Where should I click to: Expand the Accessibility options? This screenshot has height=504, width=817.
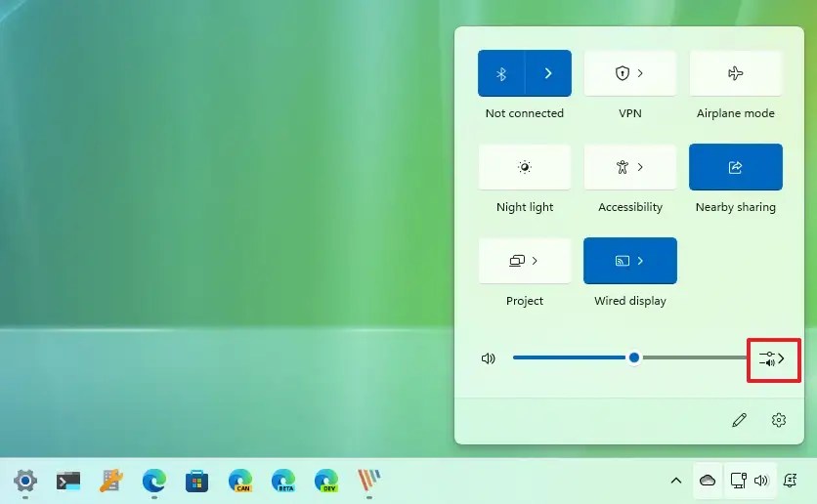point(630,167)
